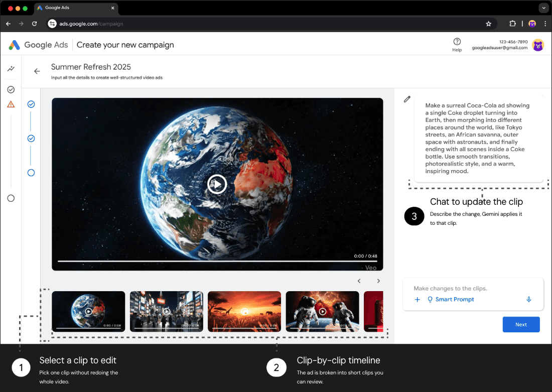Open the purple bear account avatar
The width and height of the screenshot is (552, 392).
tap(538, 45)
